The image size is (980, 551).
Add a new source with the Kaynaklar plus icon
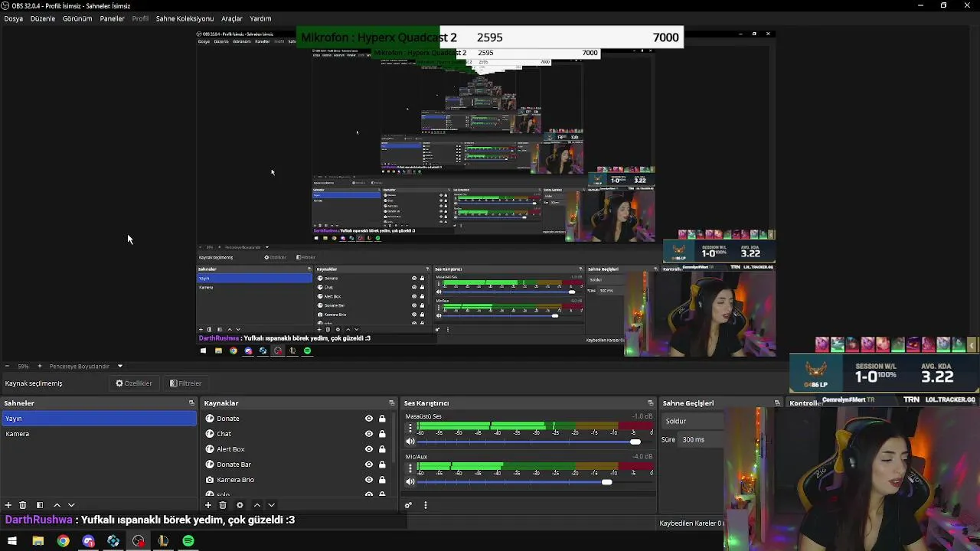coord(207,505)
